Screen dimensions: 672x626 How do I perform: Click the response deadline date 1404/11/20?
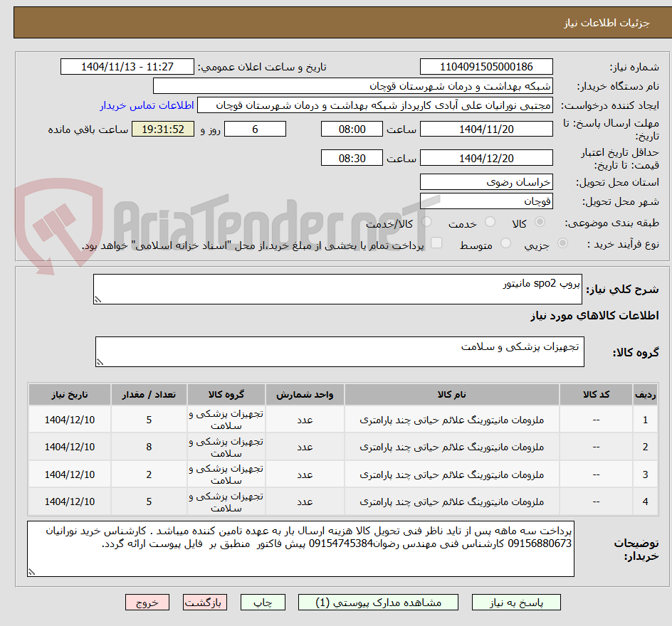click(486, 129)
